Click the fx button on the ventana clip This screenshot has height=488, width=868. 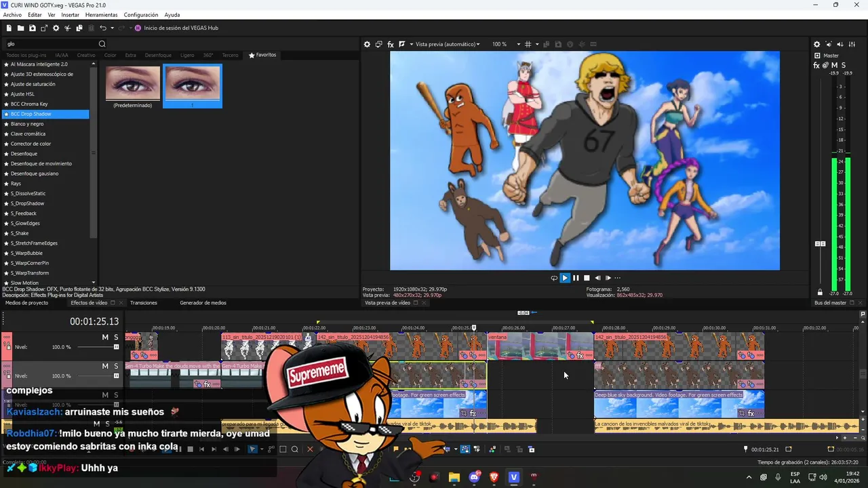tap(580, 355)
